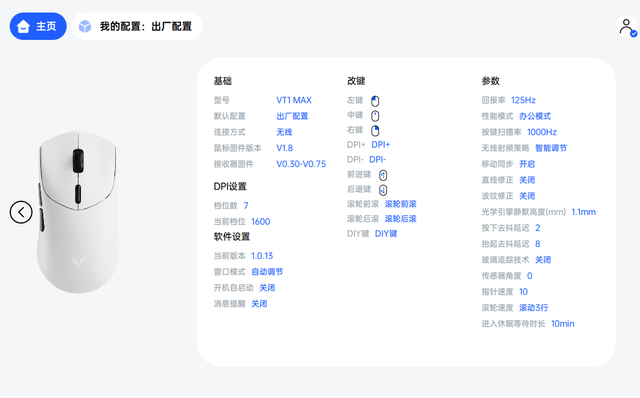
Task: Click the 档位数 value 7
Action: [x=246, y=205]
